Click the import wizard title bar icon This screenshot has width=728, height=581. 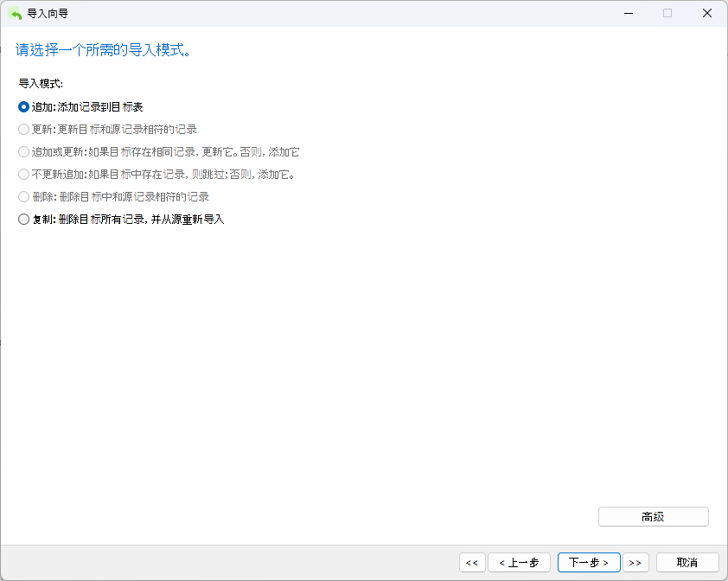pyautogui.click(x=16, y=14)
